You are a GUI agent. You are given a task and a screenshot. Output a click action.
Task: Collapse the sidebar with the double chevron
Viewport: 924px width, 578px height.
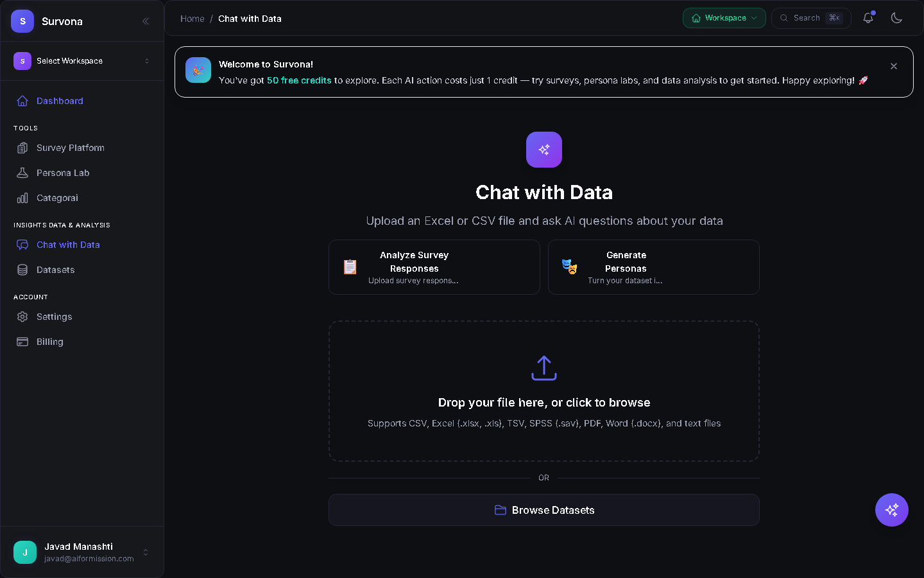[x=145, y=21]
